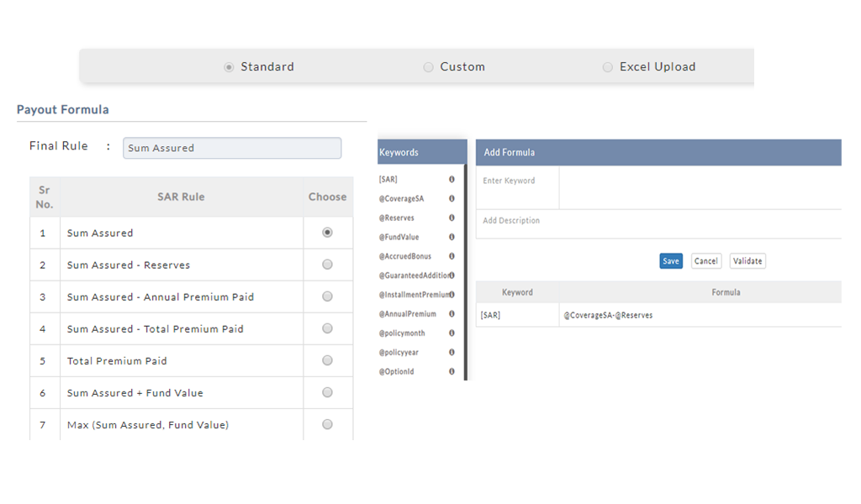Select the Custom radio option

(x=429, y=67)
